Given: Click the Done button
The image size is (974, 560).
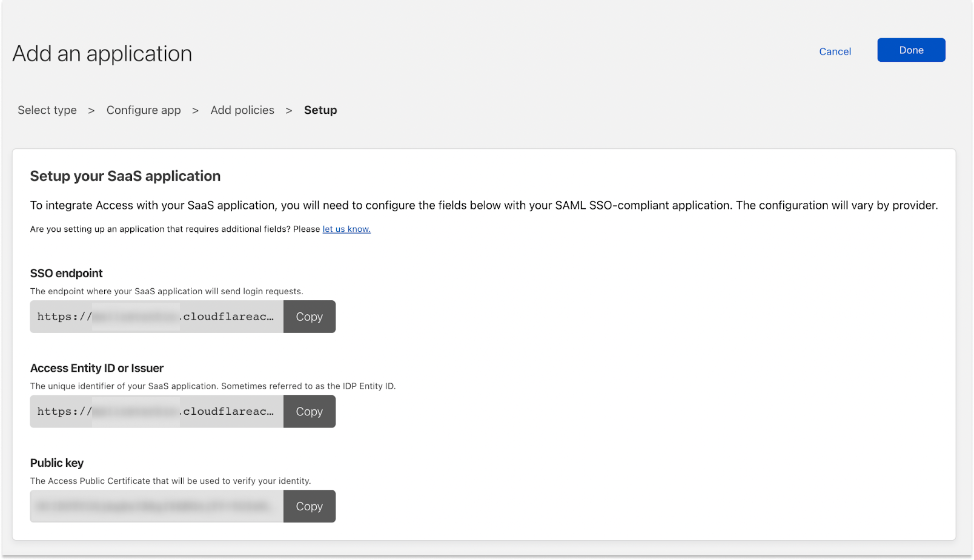Looking at the screenshot, I should [x=910, y=50].
